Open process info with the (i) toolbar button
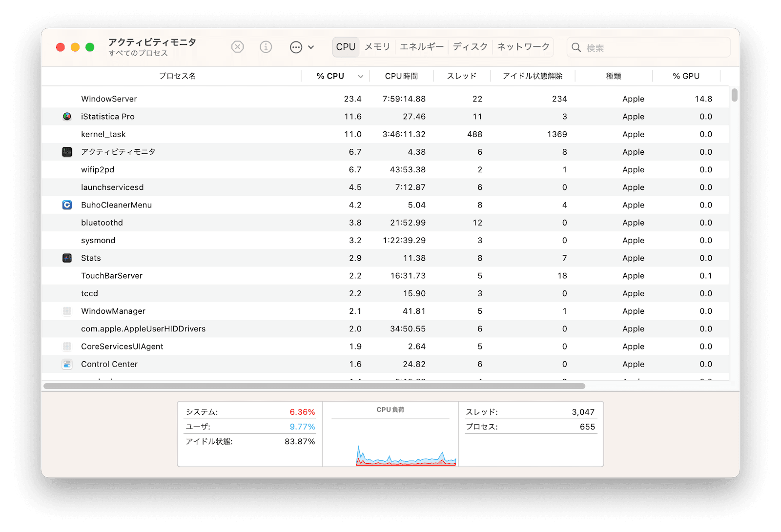 pyautogui.click(x=266, y=47)
